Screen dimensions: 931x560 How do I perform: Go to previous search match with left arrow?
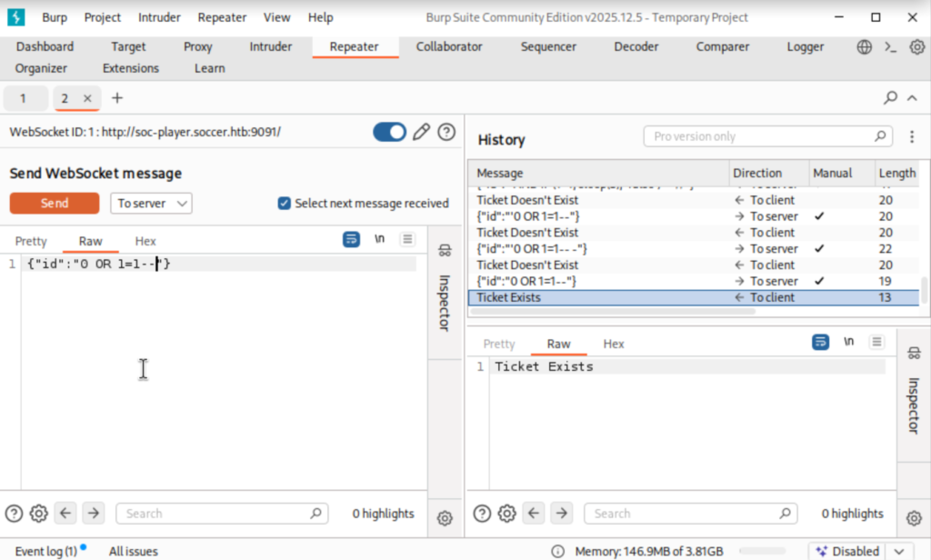pos(65,513)
